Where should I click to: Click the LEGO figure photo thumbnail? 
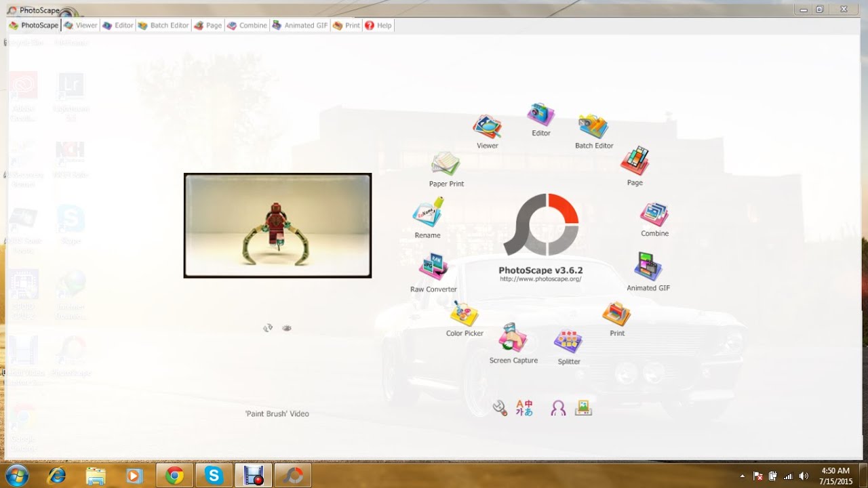[x=277, y=225]
